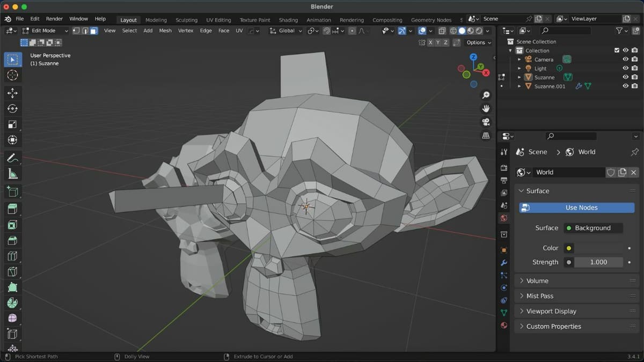Open the File menu
Image resolution: width=644 pixels, height=362 pixels.
(x=19, y=19)
